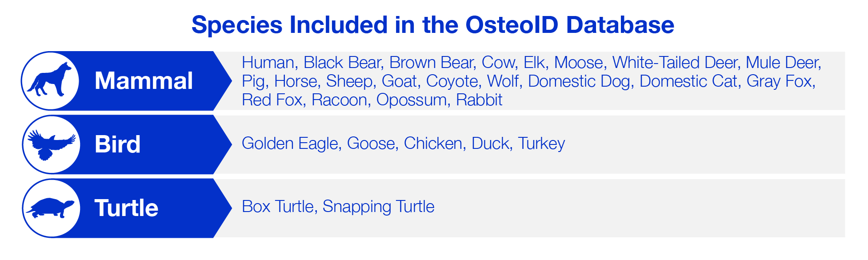This screenshot has width=868, height=260.
Task: Click the flying eagle bird icon
Action: click(51, 144)
